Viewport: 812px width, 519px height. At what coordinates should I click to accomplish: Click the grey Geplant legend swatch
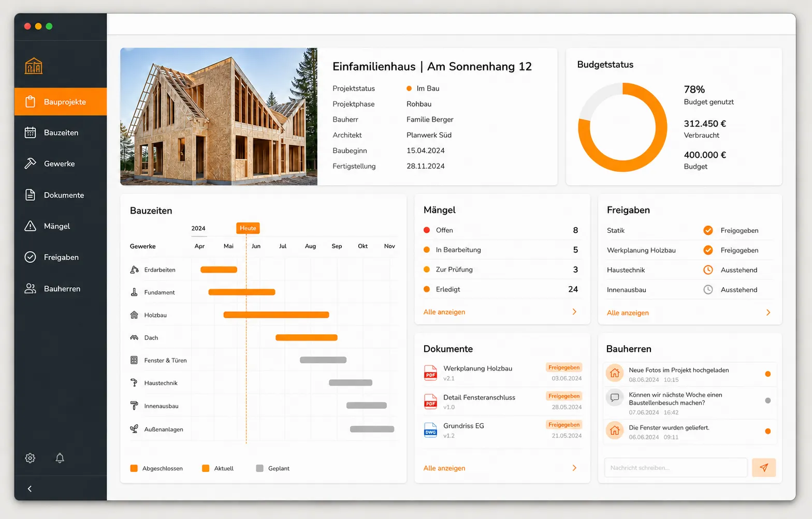pyautogui.click(x=259, y=468)
